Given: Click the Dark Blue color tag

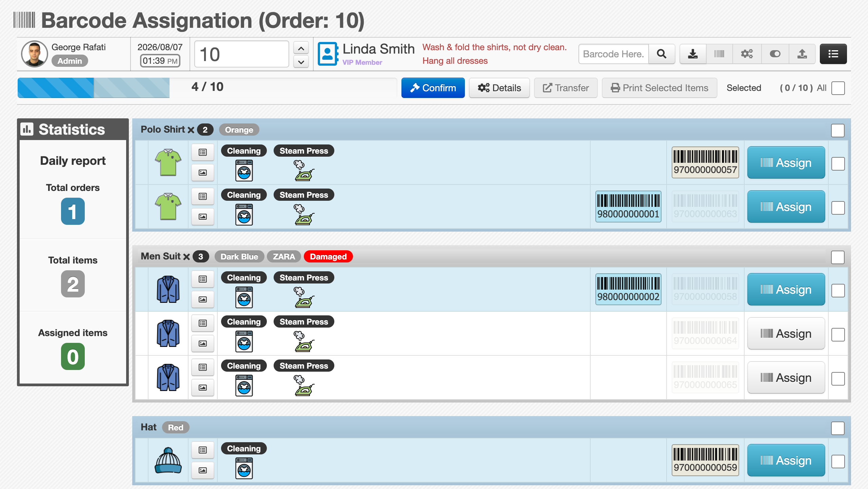Looking at the screenshot, I should [239, 256].
